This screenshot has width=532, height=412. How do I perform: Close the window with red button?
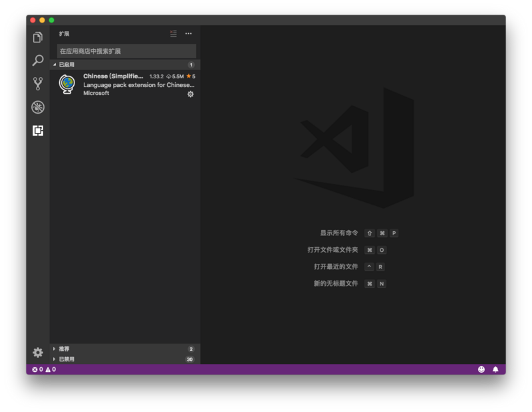[33, 21]
